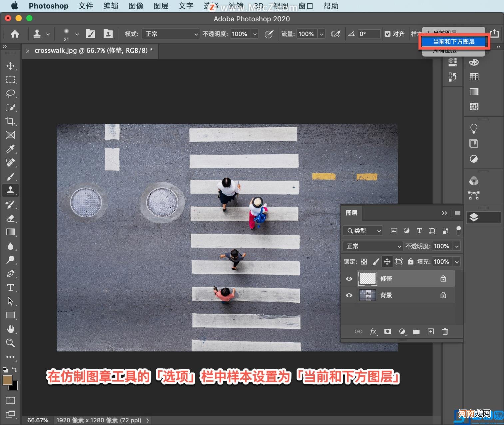Click the angle 0° input field

(369, 34)
